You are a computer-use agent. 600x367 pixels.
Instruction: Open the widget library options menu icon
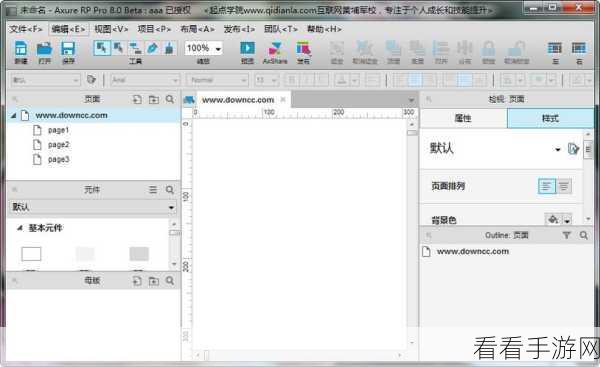(153, 190)
